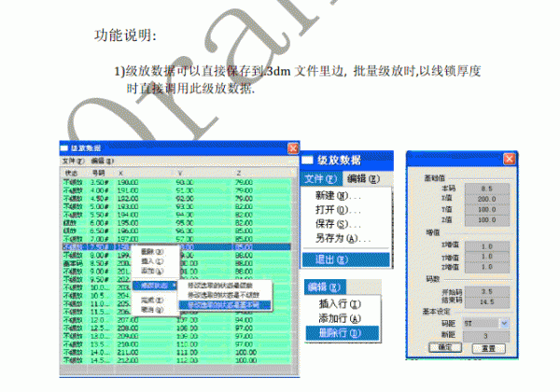The height and width of the screenshot is (392, 560).
Task: Choose 完成 in the context menu
Action: pyautogui.click(x=152, y=301)
